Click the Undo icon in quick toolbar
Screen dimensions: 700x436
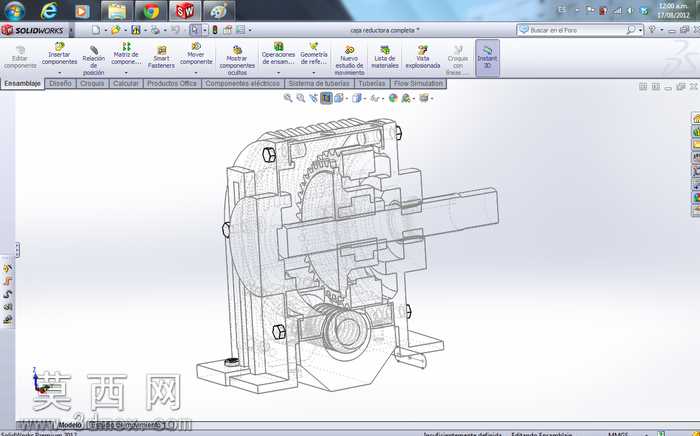coord(175,30)
